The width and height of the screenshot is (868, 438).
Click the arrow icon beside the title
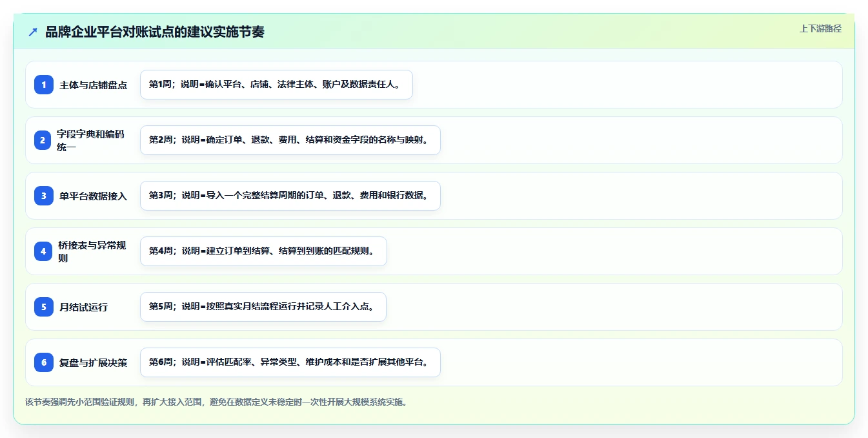pos(33,32)
